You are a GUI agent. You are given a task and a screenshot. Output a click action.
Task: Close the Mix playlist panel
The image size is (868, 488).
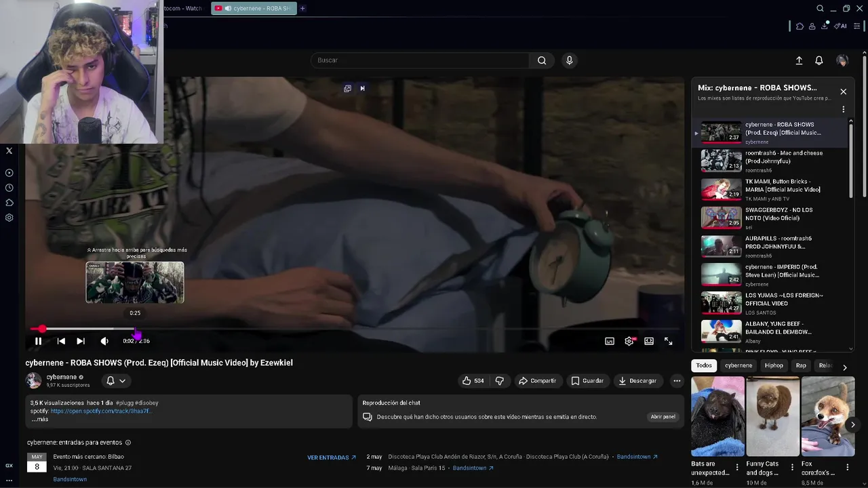(x=844, y=91)
